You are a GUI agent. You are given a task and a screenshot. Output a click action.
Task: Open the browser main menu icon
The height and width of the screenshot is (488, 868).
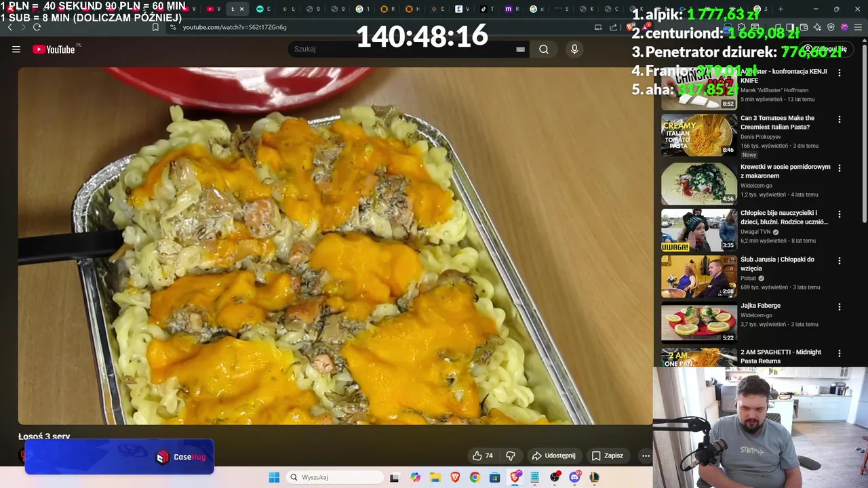click(x=858, y=27)
